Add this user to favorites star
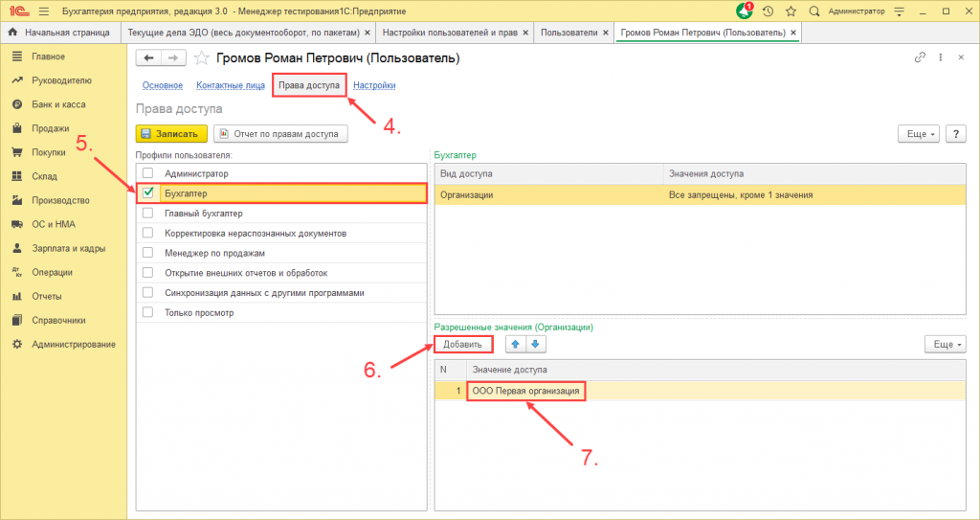The image size is (980, 520). [x=201, y=58]
